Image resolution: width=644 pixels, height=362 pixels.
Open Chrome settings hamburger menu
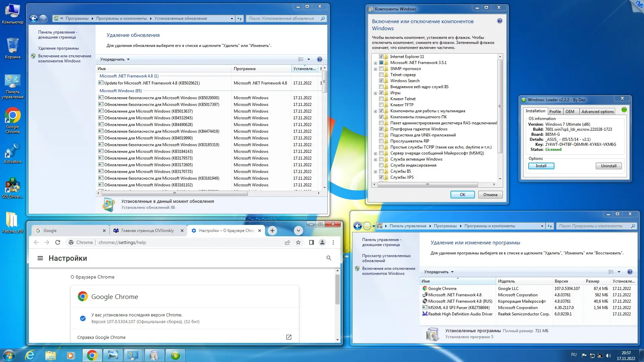(40, 258)
